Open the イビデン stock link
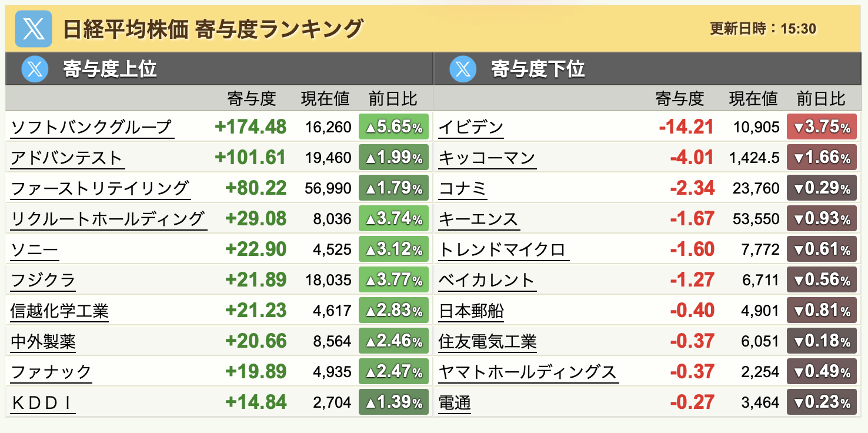 tap(471, 127)
